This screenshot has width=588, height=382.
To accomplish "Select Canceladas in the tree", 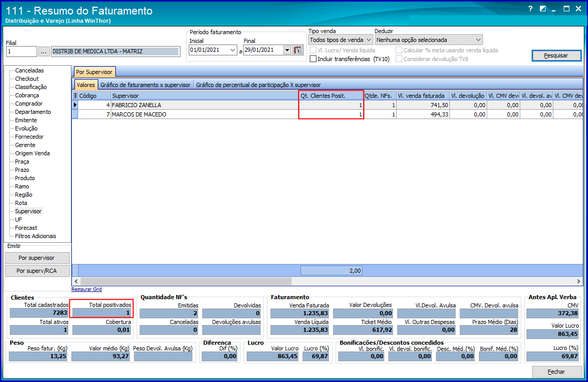I will coord(29,70).
